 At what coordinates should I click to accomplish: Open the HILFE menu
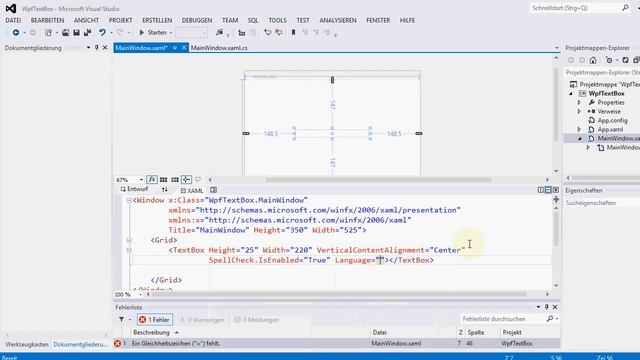[x=407, y=20]
